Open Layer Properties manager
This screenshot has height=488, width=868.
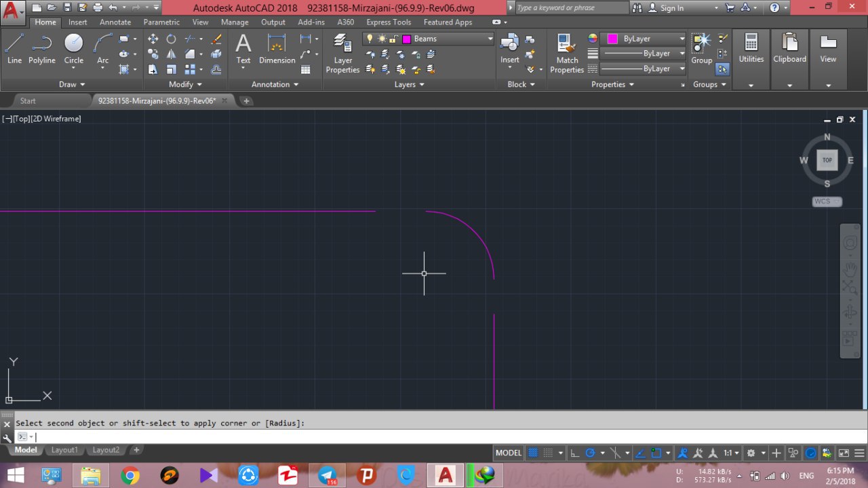point(343,54)
